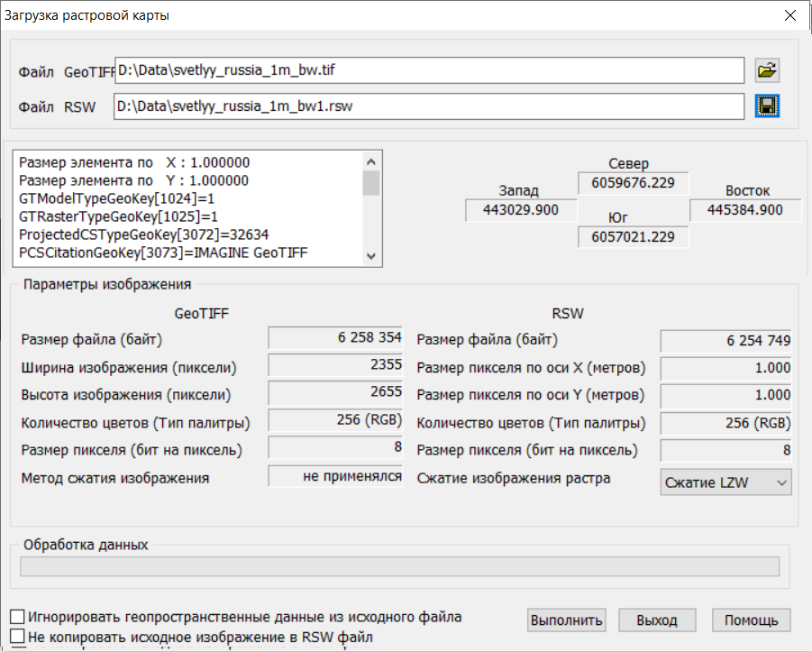This screenshot has width=812, height=652.
Task: Click RSW pixel size X axis field
Action: coord(725,368)
